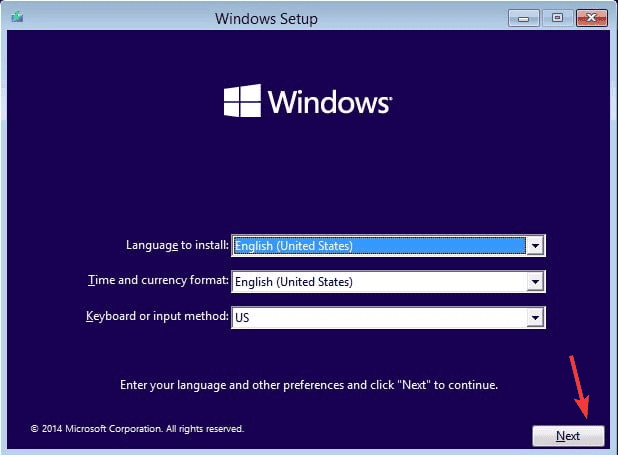Click the 'Keyboard or input method:' label

157,316
